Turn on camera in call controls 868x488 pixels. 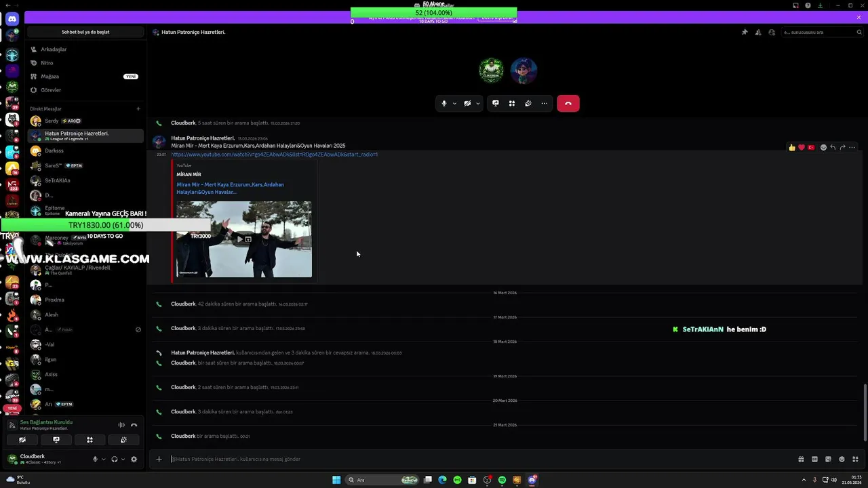point(467,104)
